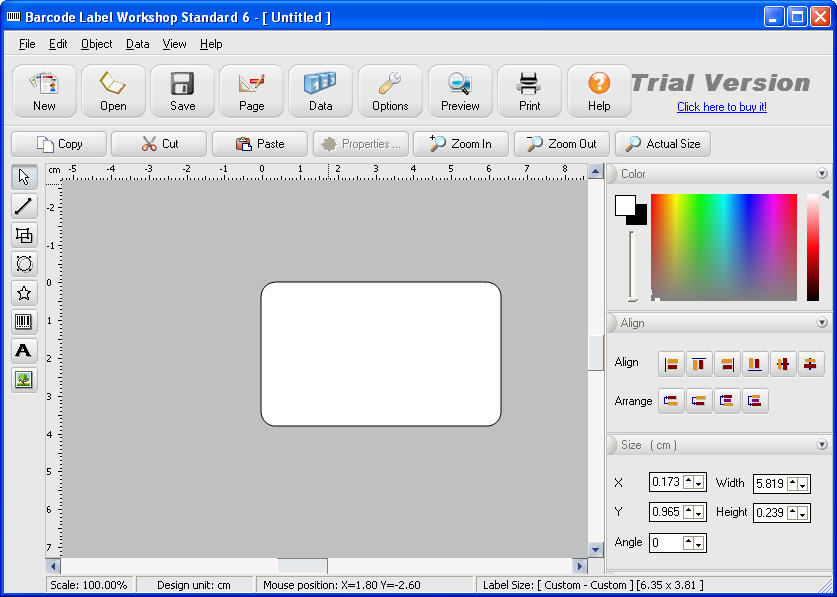Zoom in on the label design
This screenshot has height=597, width=837.
pos(460,143)
